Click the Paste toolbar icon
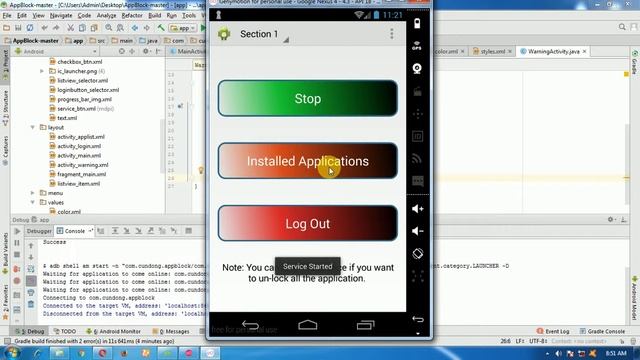The height and width of the screenshot is (360, 640). click(x=94, y=28)
